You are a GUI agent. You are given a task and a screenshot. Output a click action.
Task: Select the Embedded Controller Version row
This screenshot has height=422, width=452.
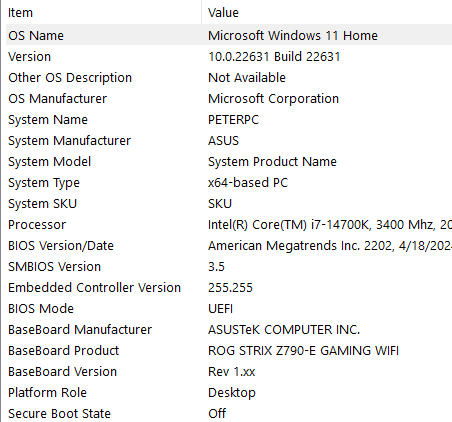[x=229, y=287]
